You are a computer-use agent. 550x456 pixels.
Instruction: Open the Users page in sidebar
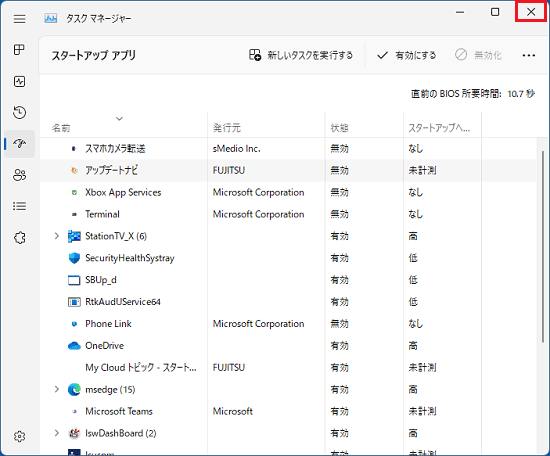(x=20, y=175)
